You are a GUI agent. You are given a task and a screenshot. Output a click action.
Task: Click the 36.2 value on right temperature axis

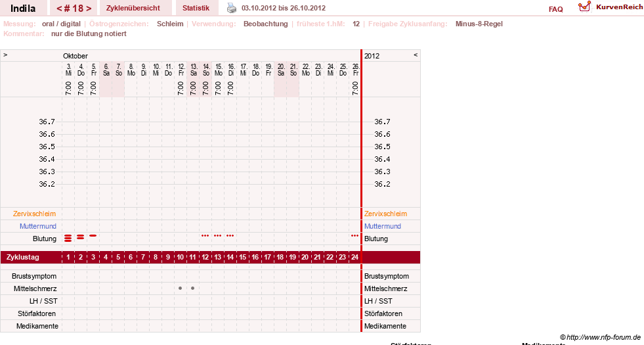(x=382, y=184)
